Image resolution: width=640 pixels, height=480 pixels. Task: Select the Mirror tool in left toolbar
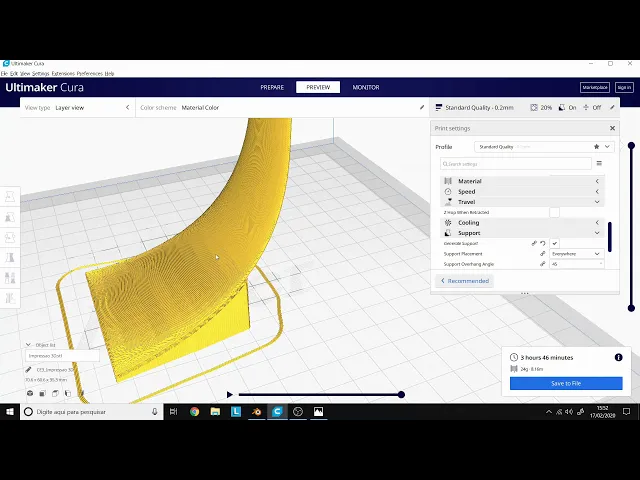10,258
